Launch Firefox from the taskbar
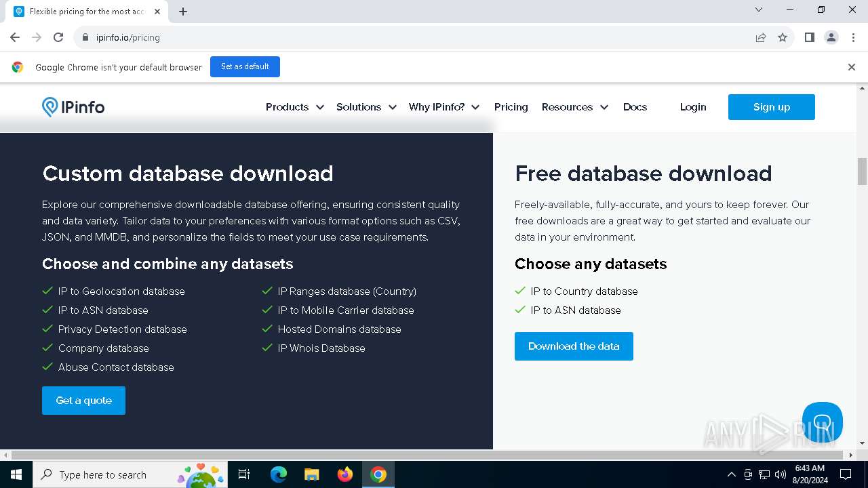868x488 pixels. pos(345,474)
